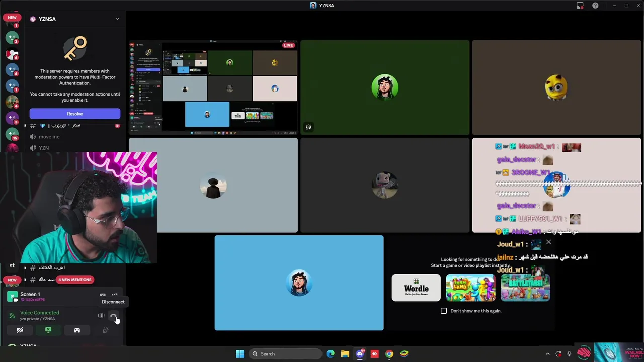Open blue server icon with badge 1
The height and width of the screenshot is (362, 644).
(12, 85)
